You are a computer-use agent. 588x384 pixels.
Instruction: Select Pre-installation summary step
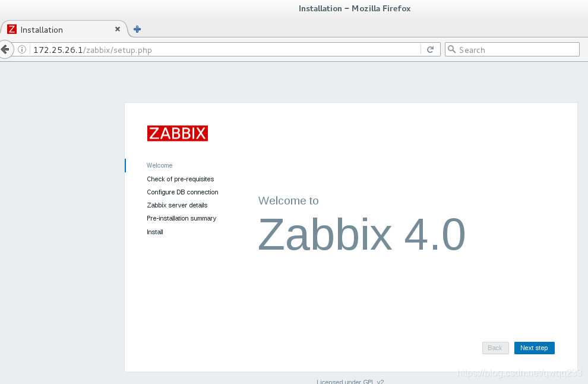pos(182,219)
